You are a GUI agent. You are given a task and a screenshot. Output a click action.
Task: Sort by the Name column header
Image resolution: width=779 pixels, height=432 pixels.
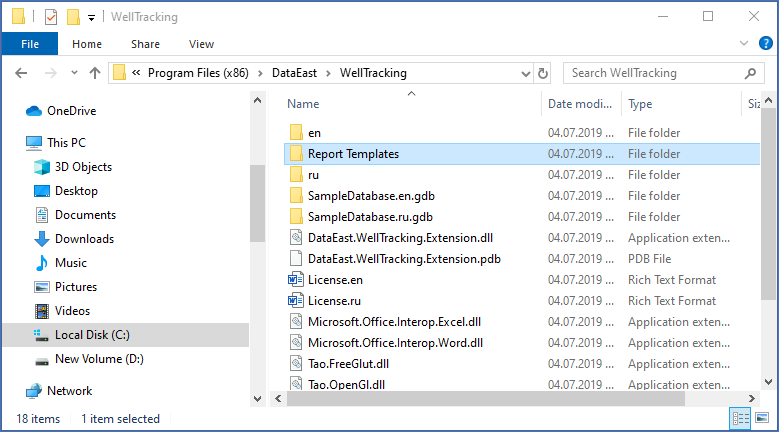[x=303, y=104]
